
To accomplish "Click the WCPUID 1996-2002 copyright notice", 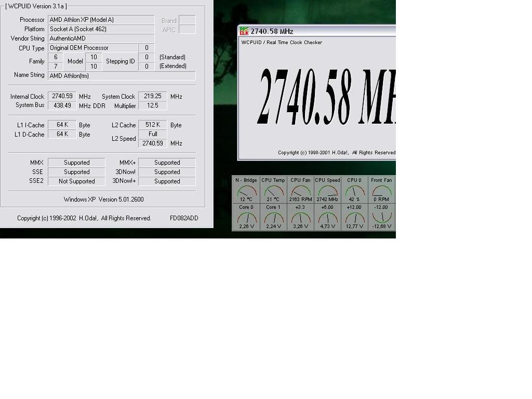I will (x=84, y=218).
